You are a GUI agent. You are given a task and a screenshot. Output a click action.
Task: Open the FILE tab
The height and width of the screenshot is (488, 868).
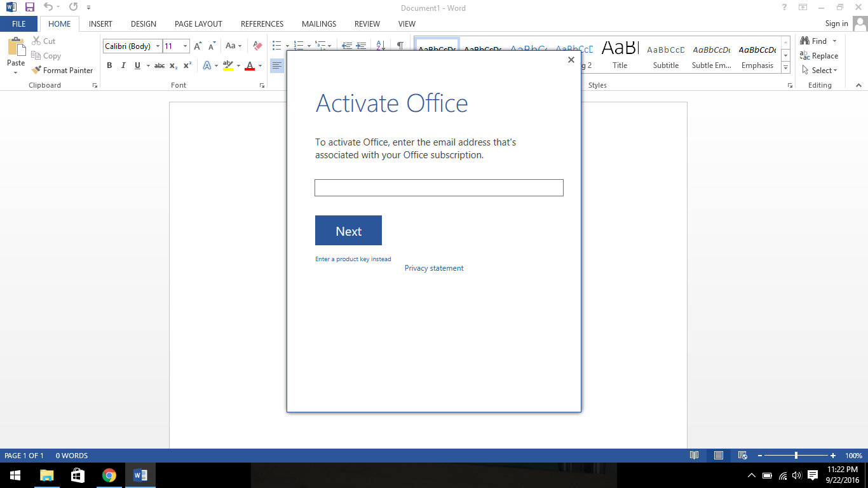coord(19,24)
